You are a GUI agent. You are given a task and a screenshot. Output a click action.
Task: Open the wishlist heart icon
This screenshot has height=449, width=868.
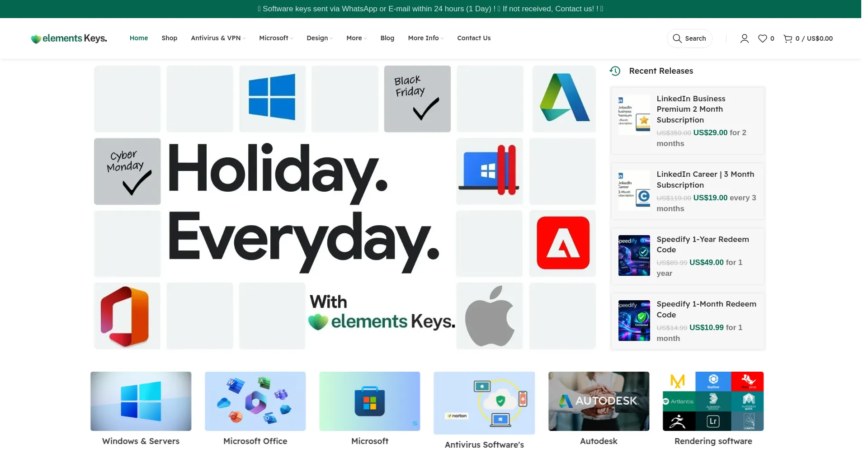(763, 38)
